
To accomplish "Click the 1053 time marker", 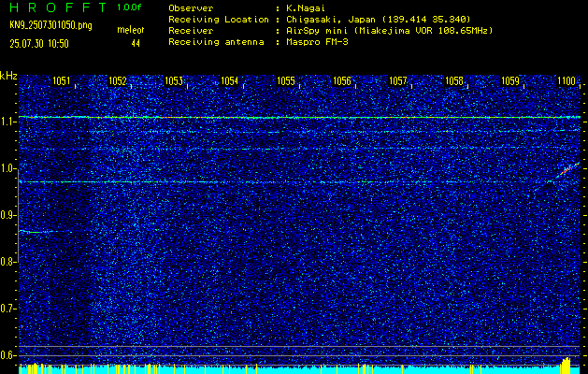I will [174, 80].
